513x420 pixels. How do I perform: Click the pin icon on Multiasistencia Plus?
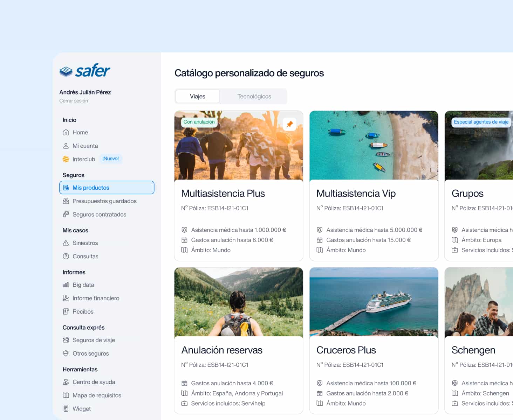point(290,124)
